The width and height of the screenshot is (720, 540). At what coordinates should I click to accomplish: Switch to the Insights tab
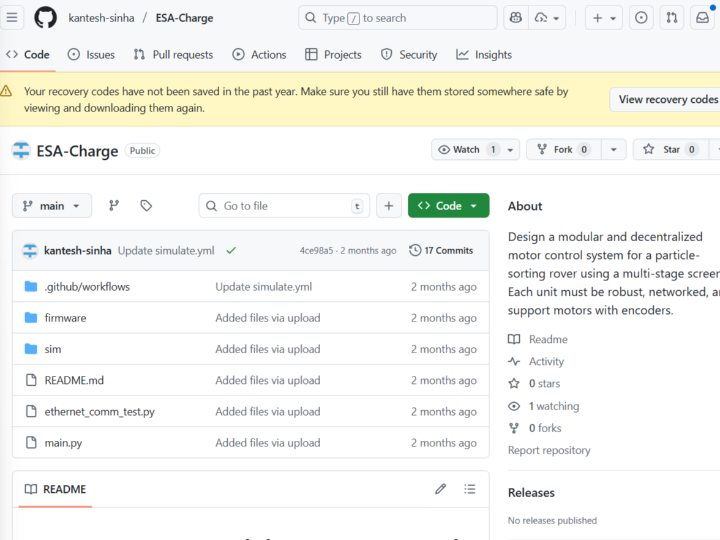[x=484, y=55]
